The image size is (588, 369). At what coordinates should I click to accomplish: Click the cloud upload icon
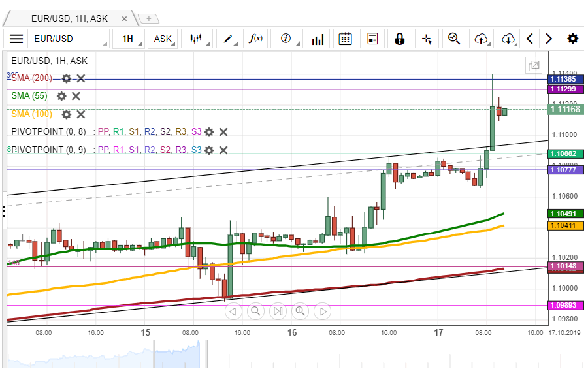(x=481, y=39)
